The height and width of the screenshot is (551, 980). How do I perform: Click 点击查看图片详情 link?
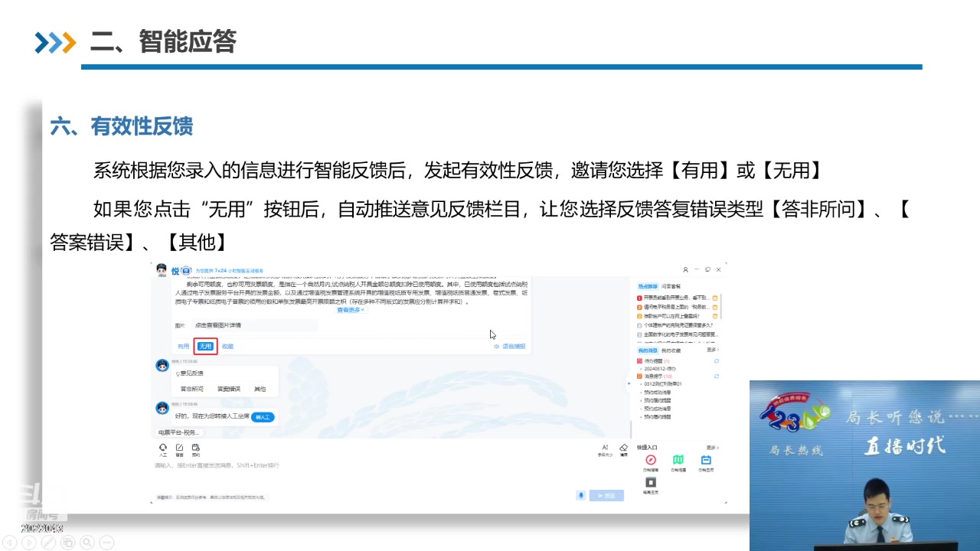coord(218,325)
